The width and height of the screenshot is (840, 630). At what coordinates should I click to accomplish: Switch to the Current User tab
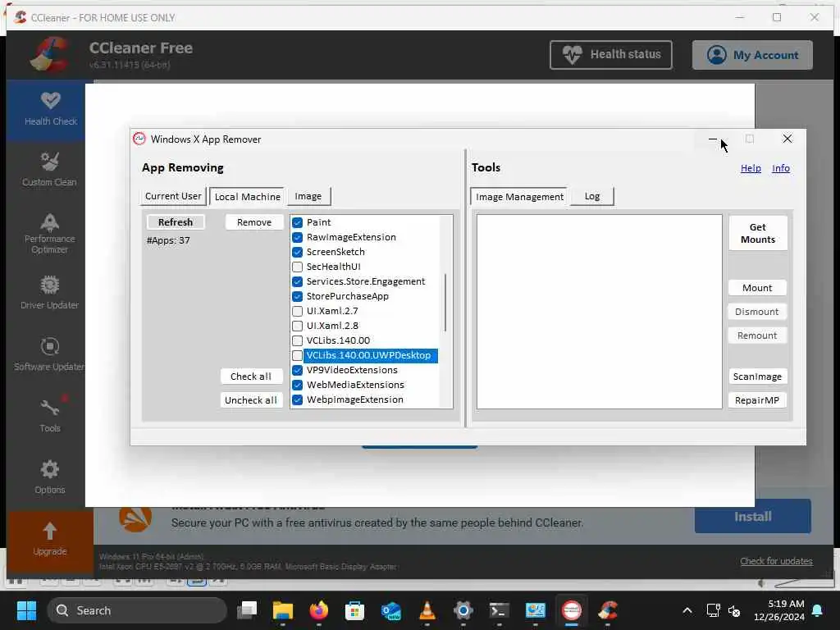[173, 196]
